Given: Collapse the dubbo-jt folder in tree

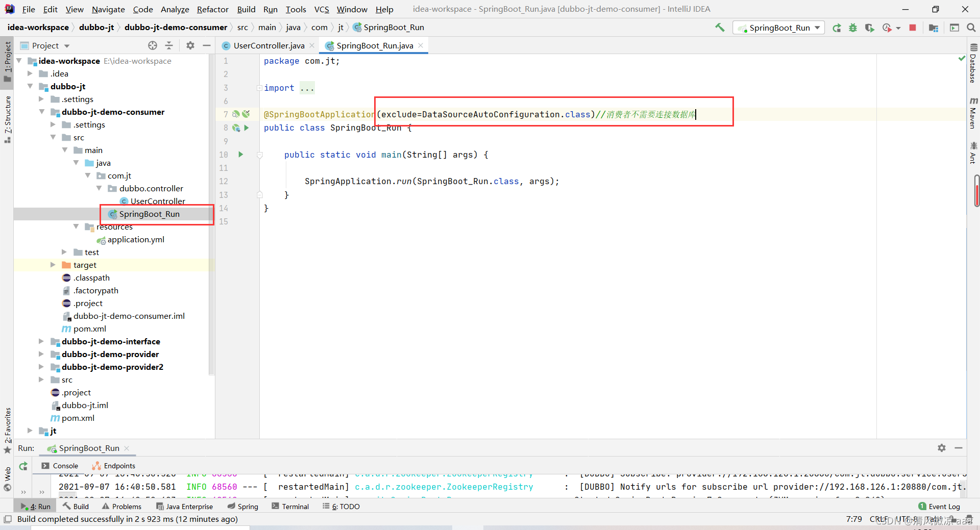Looking at the screenshot, I should [x=30, y=86].
